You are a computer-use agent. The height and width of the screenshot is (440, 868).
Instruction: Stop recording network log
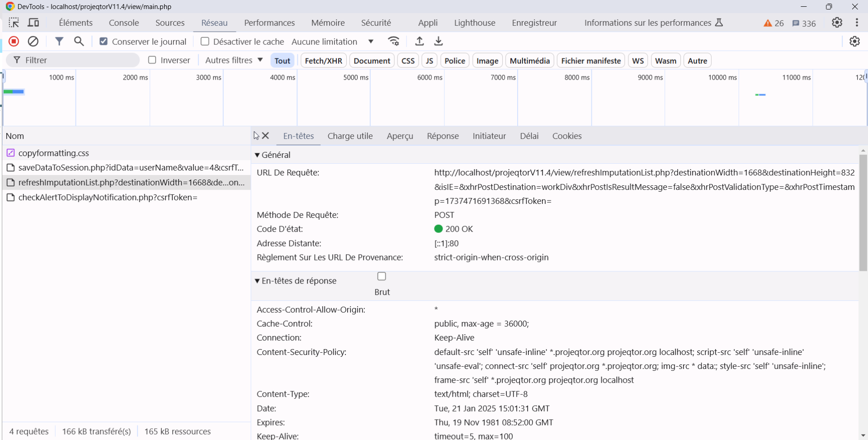(x=14, y=42)
